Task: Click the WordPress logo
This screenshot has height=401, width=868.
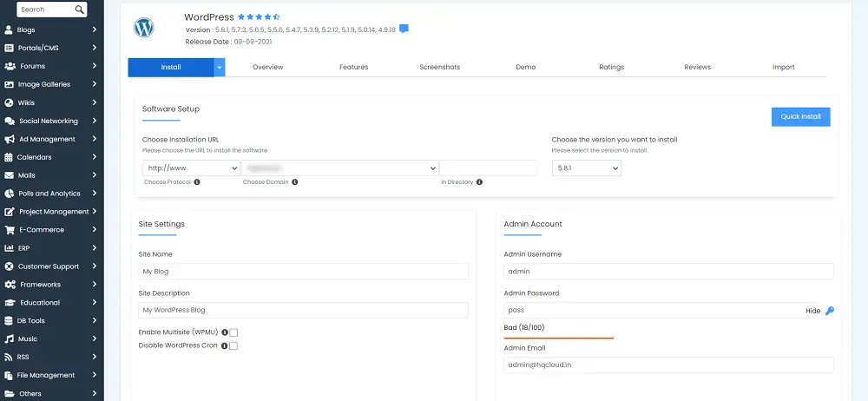Action: coord(144,28)
